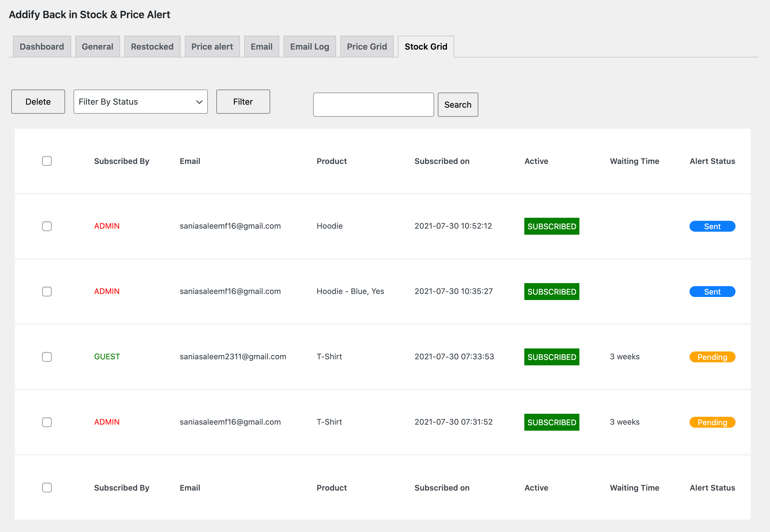This screenshot has height=532, width=770.
Task: Toggle the select-all checkbox in header row
Action: [47, 161]
